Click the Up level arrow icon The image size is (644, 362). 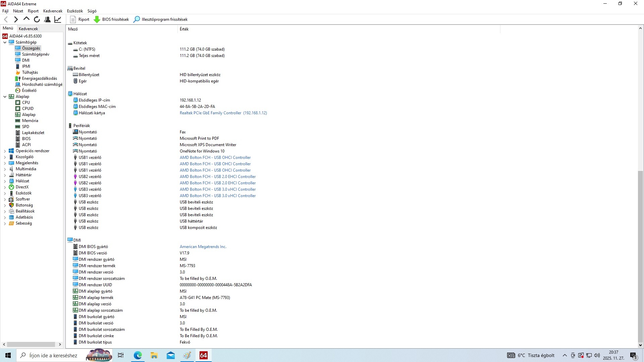pos(26,19)
